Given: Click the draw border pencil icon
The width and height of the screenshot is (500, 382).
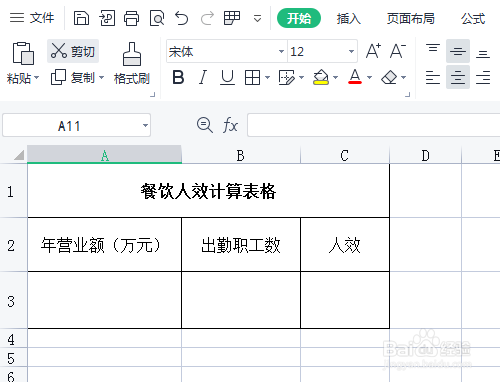Looking at the screenshot, I should [287, 78].
